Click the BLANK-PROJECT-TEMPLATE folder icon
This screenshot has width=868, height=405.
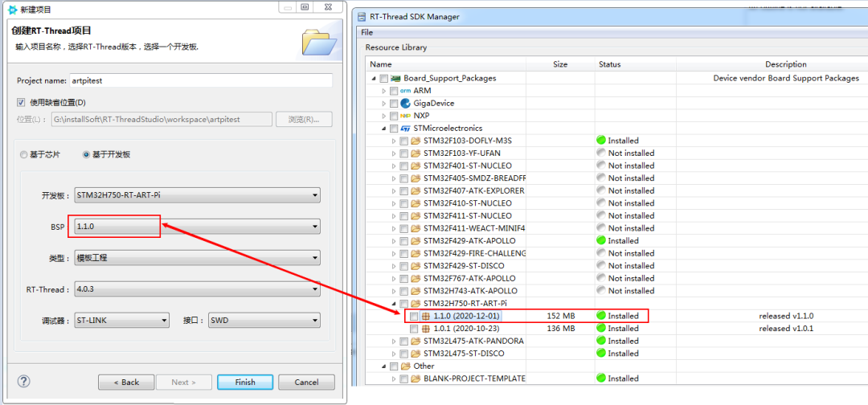click(416, 378)
